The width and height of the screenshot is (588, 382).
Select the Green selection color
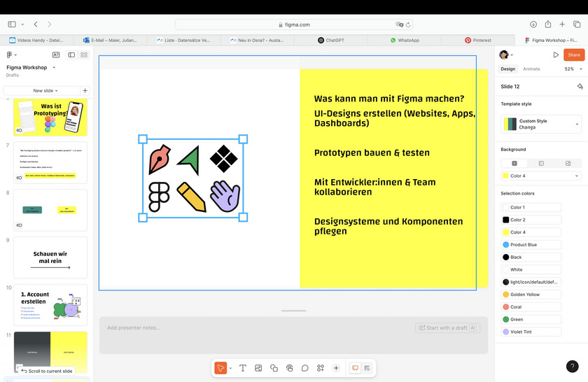pyautogui.click(x=531, y=320)
